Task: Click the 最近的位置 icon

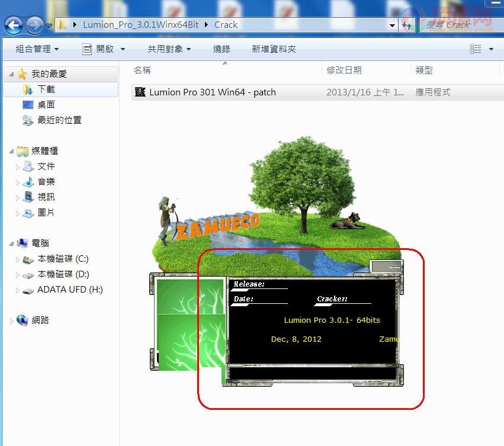Action: (28, 120)
